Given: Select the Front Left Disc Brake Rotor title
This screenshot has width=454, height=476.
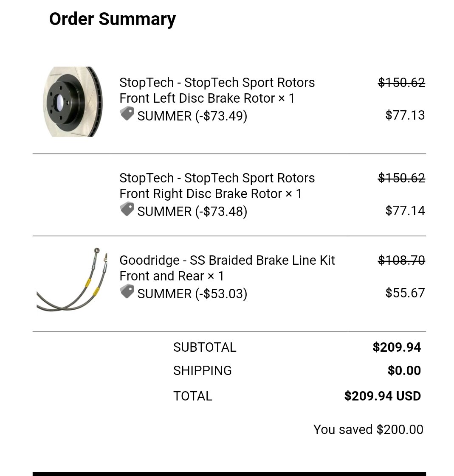Looking at the screenshot, I should [217, 90].
